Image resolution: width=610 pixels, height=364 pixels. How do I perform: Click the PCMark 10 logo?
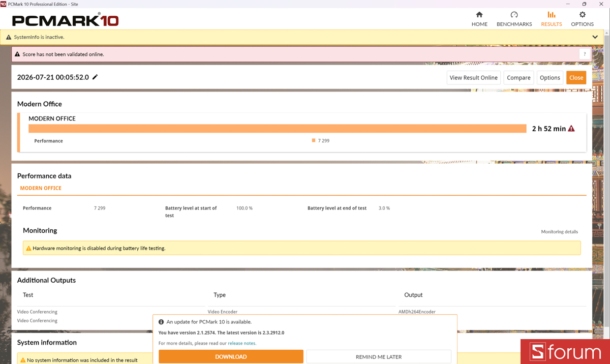66,20
